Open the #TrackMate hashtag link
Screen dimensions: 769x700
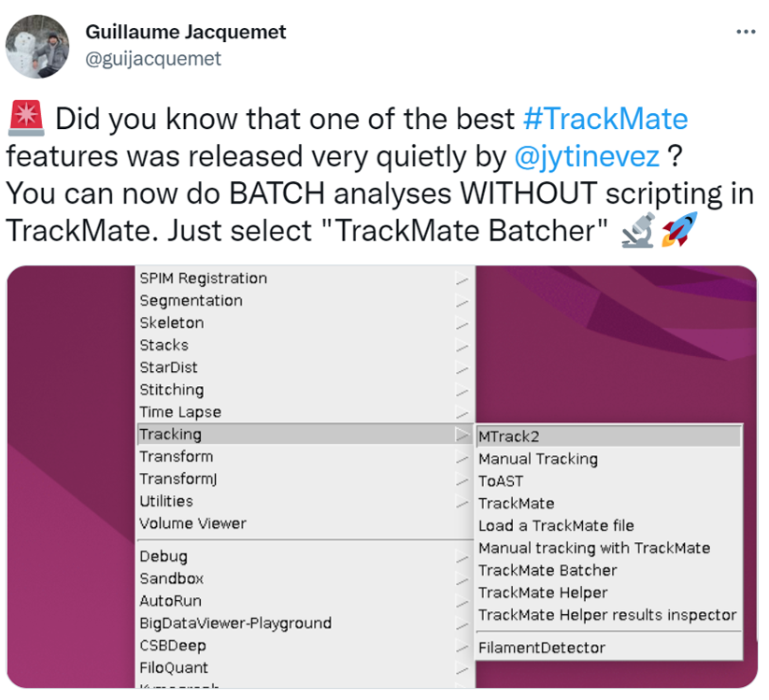tap(605, 120)
